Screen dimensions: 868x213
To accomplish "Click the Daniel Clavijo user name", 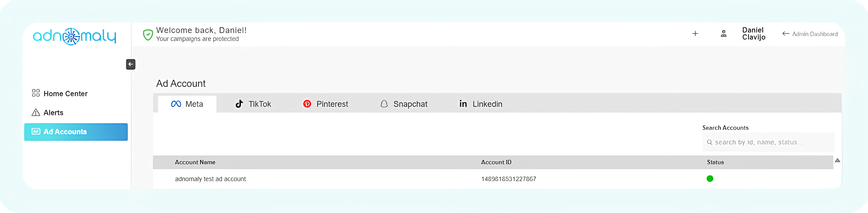I will point(754,34).
